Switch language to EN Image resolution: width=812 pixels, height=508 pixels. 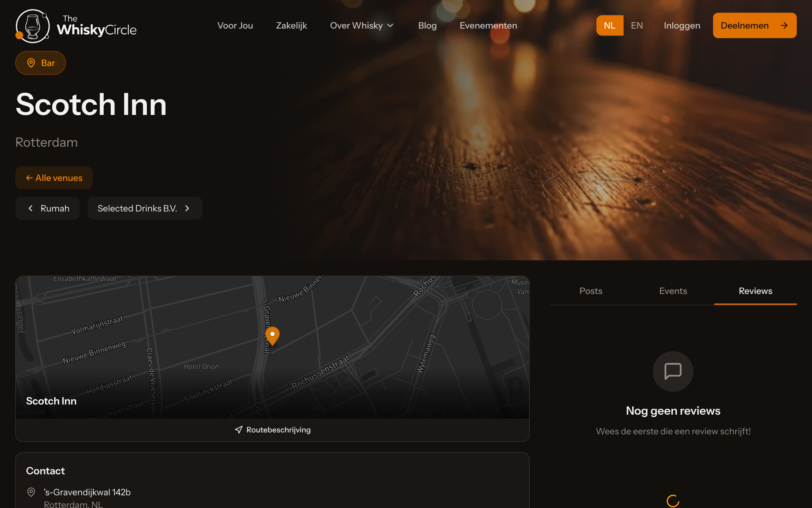[637, 25]
